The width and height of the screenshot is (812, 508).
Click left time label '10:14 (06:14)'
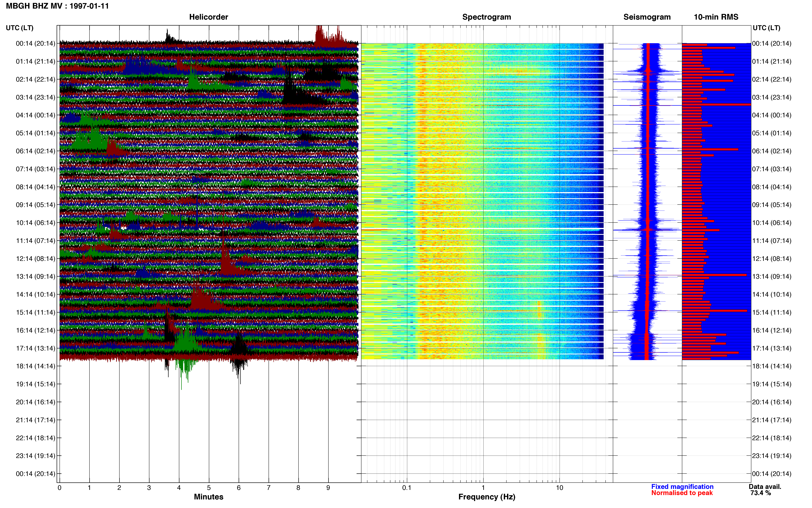35,223
